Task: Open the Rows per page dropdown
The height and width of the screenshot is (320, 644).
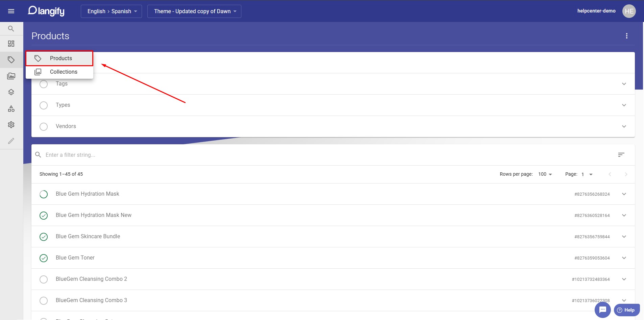Action: pyautogui.click(x=545, y=174)
